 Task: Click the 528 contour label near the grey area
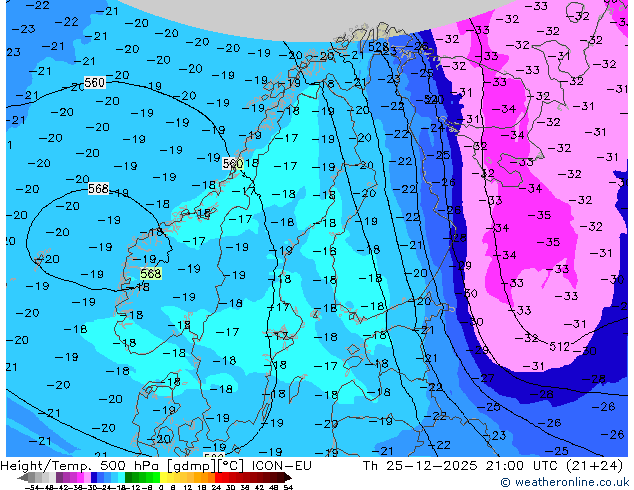coord(378,46)
